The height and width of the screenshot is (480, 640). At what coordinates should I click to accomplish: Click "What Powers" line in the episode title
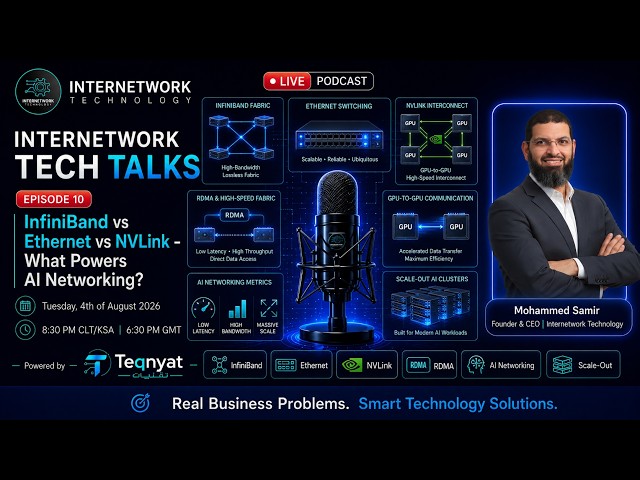coord(76,261)
